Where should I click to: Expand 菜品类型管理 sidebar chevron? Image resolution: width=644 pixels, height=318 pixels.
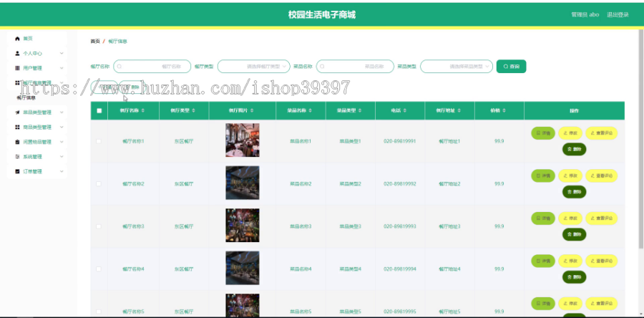click(62, 112)
